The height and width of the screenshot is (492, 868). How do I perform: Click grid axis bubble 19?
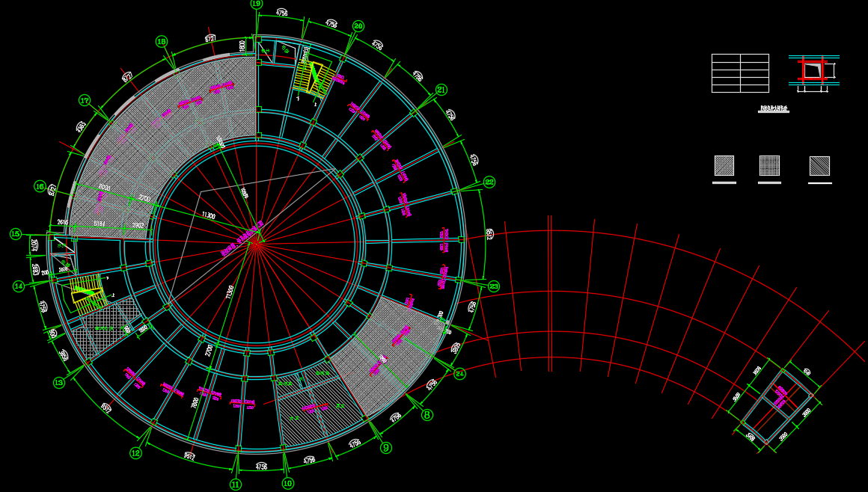[257, 4]
